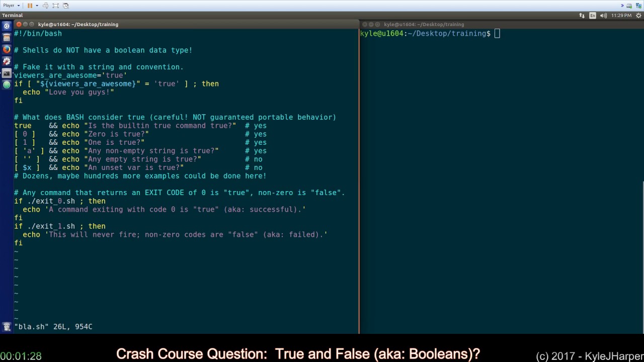644x362 pixels.
Task: Click 'Any non-empty string is true?' text
Action: pyautogui.click(x=151, y=151)
